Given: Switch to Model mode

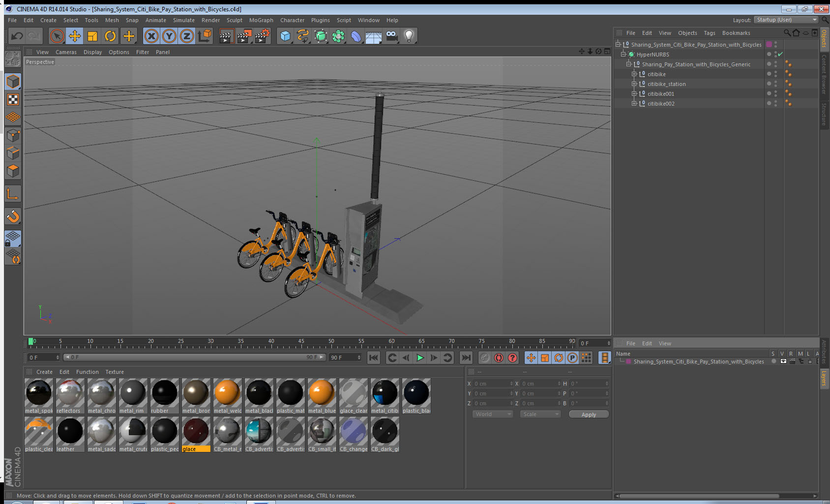Looking at the screenshot, I should click(13, 82).
